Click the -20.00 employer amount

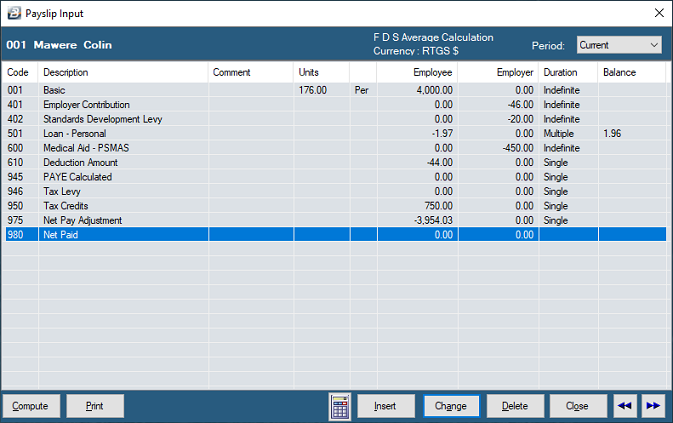tap(520, 119)
